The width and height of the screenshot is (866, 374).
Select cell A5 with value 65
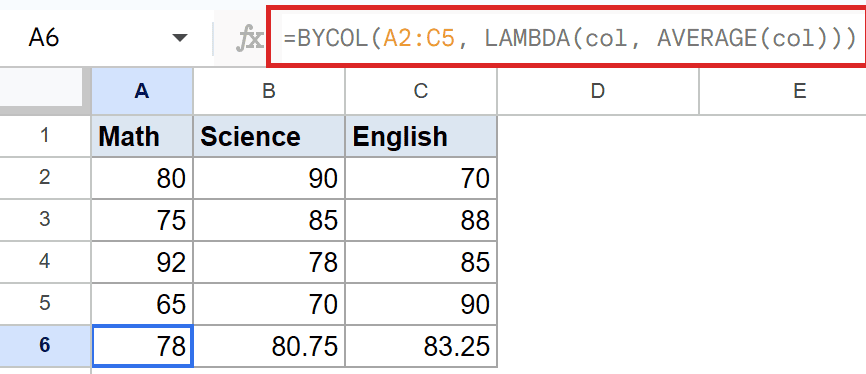pos(142,304)
